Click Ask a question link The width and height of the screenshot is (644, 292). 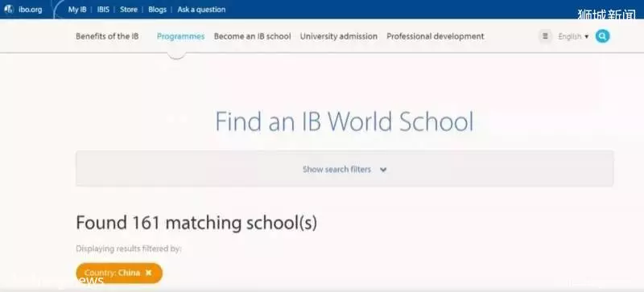pyautogui.click(x=201, y=9)
